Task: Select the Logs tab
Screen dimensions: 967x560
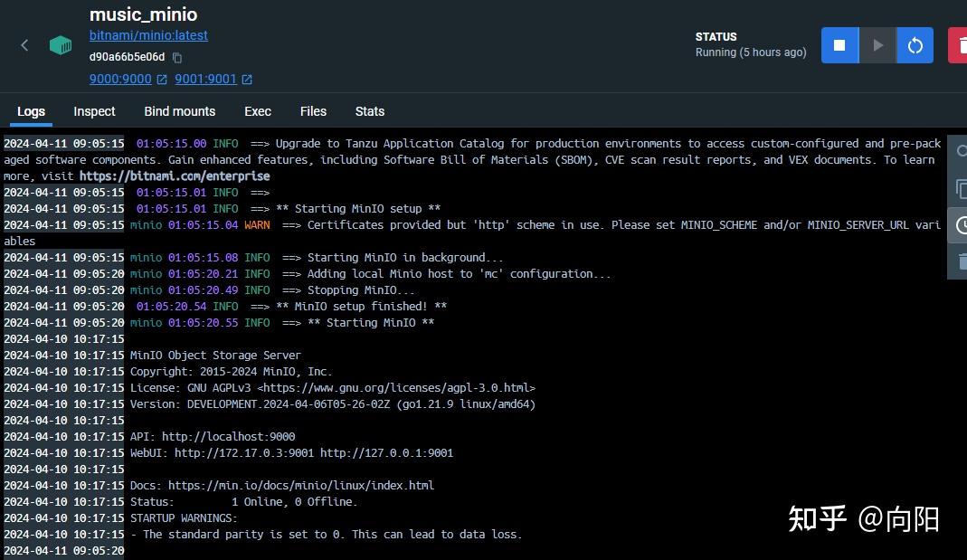Action: coord(31,111)
